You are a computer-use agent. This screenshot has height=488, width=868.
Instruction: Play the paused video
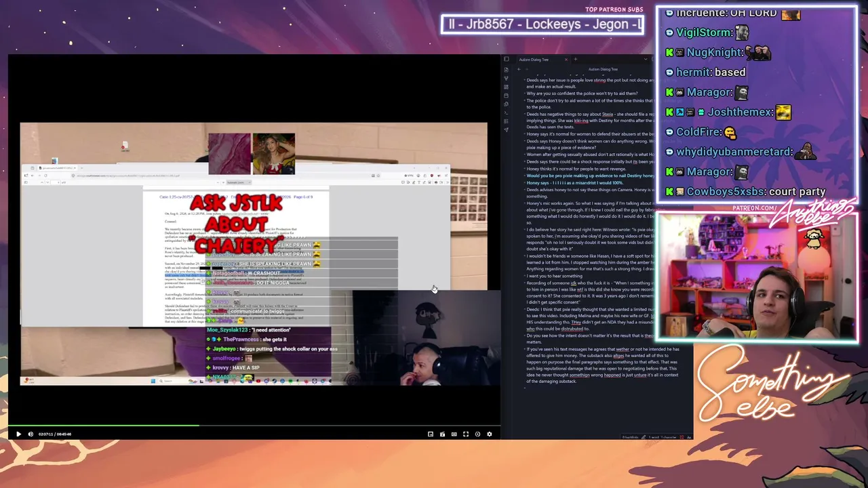tap(18, 434)
